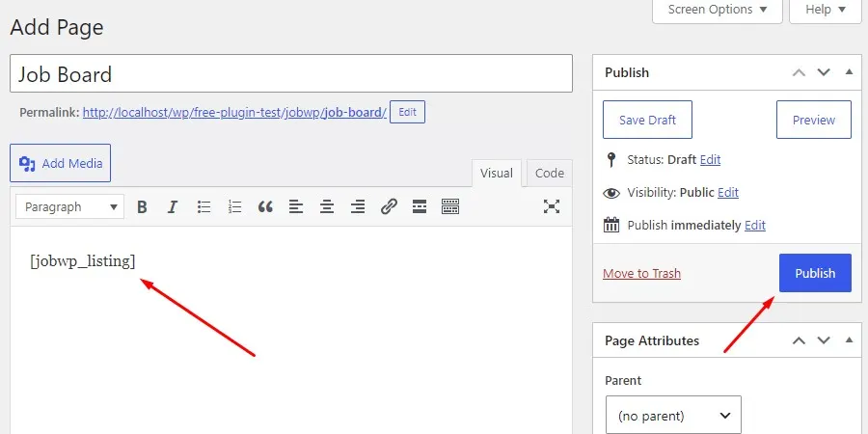Align text left
The image size is (868, 434).
(x=296, y=207)
